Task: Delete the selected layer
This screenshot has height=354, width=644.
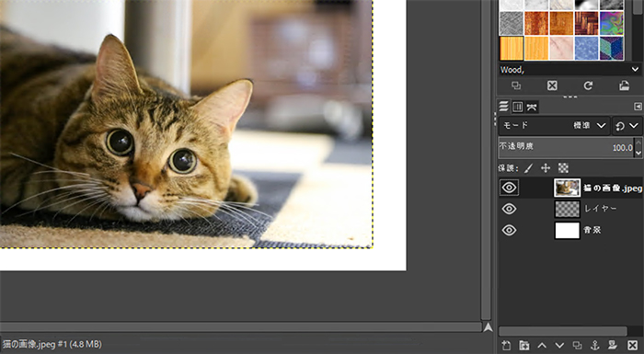Action: coord(633,346)
